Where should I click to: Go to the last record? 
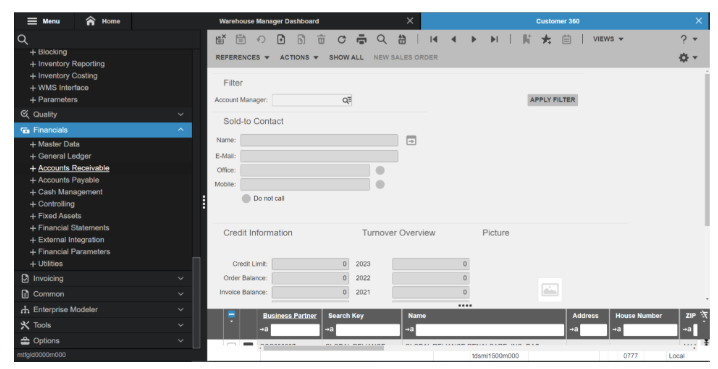(494, 39)
